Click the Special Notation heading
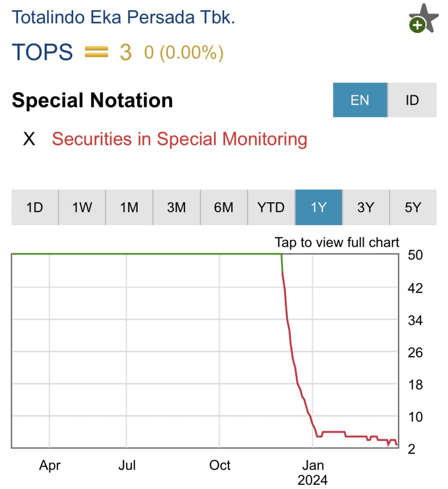The image size is (448, 489). pos(92,100)
